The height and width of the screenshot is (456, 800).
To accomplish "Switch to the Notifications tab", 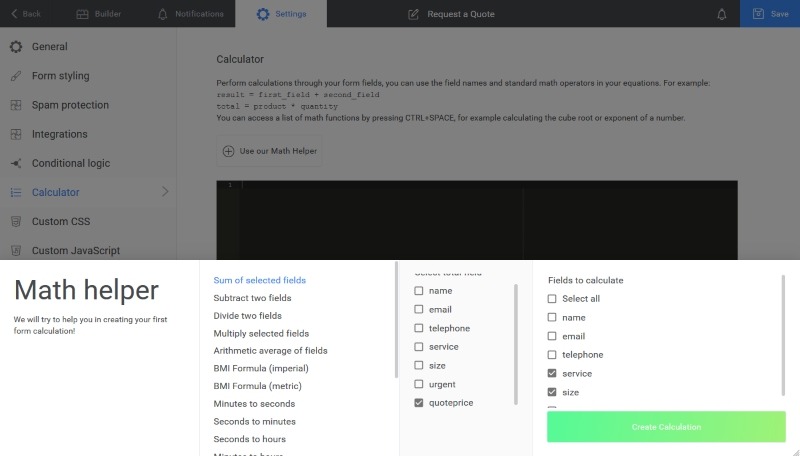I will coord(190,14).
